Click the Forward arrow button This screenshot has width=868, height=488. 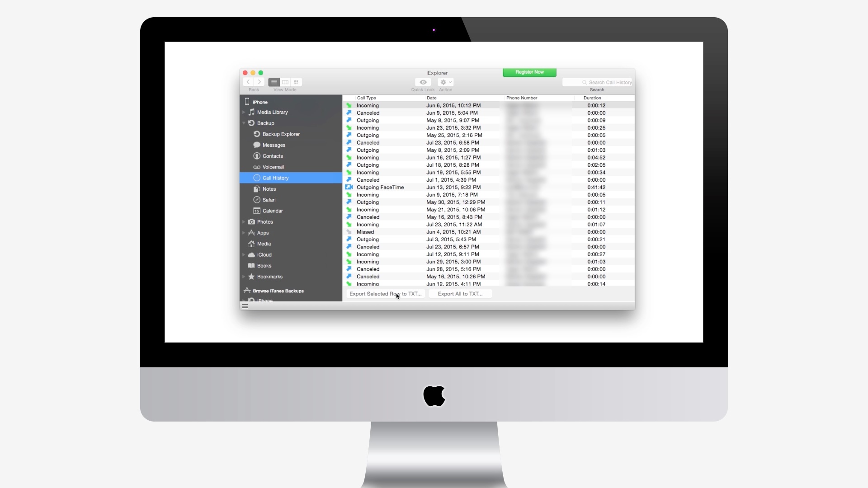pyautogui.click(x=259, y=82)
